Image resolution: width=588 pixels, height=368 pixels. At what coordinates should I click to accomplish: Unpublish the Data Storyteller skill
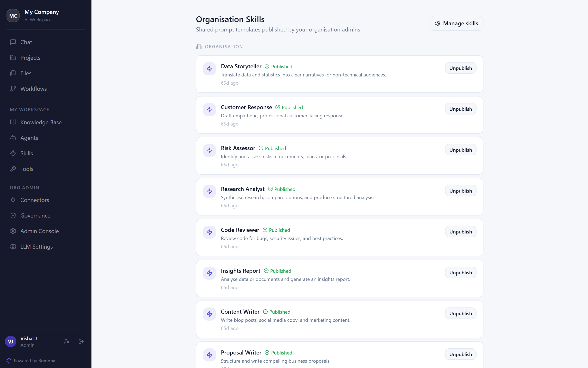(x=461, y=68)
